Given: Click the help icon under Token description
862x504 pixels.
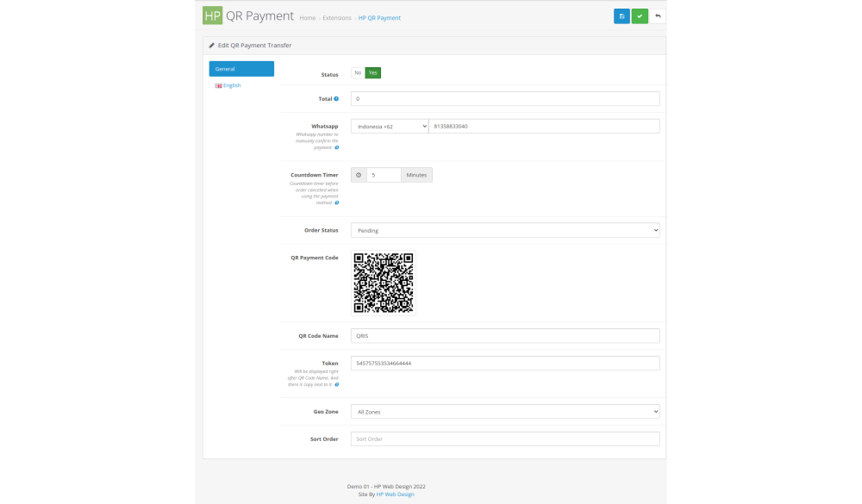Looking at the screenshot, I should click(336, 384).
